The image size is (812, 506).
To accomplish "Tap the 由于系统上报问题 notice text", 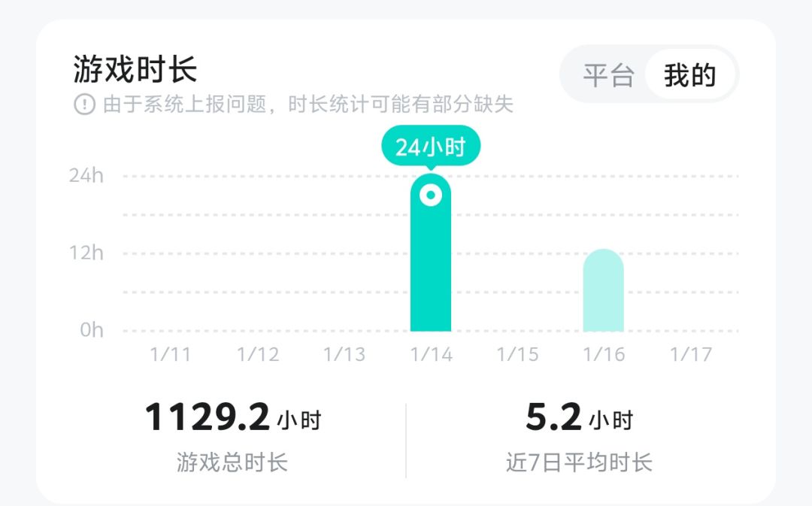I will pos(308,104).
